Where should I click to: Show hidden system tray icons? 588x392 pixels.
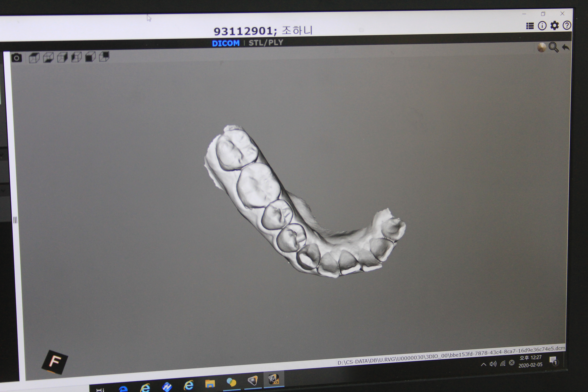[484, 364]
